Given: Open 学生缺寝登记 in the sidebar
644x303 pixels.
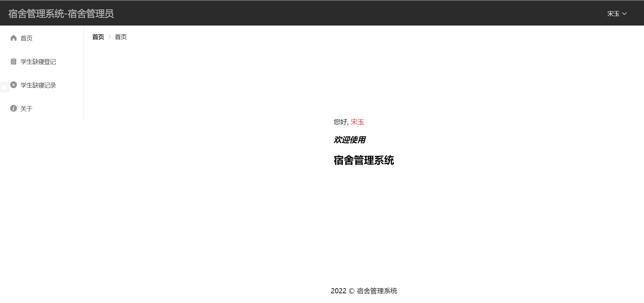Looking at the screenshot, I should pyautogui.click(x=42, y=61).
